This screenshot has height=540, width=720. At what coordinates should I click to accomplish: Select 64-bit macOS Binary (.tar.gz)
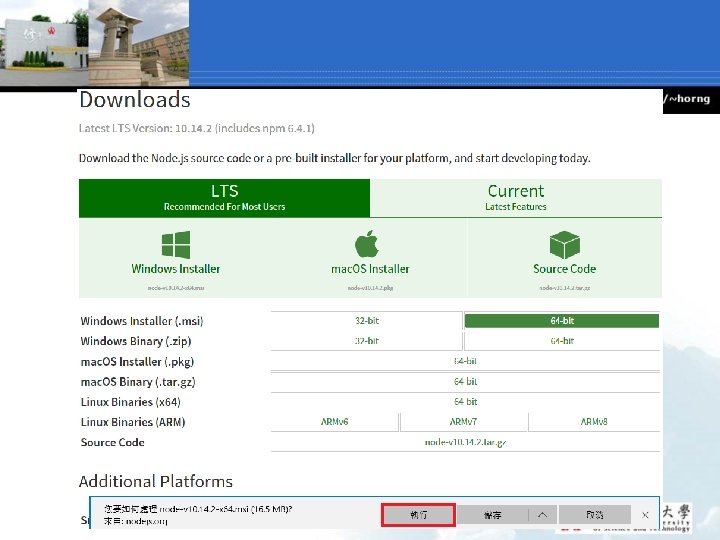tap(465, 381)
